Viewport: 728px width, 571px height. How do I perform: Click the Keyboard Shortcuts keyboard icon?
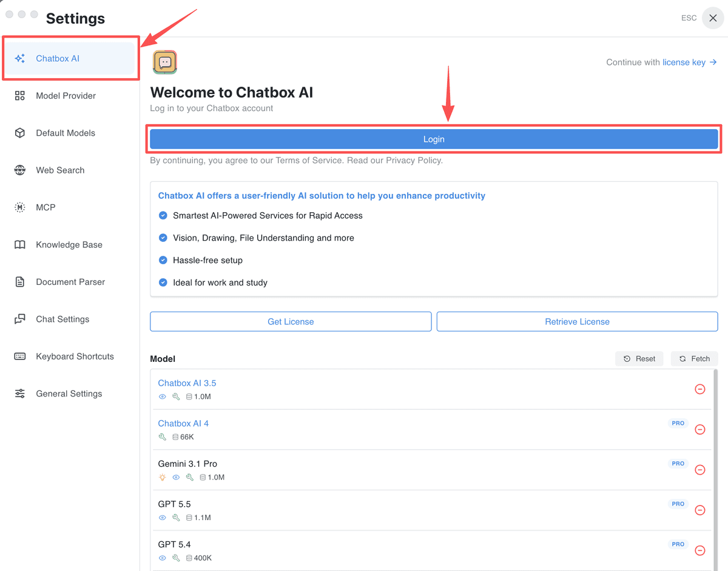point(20,356)
